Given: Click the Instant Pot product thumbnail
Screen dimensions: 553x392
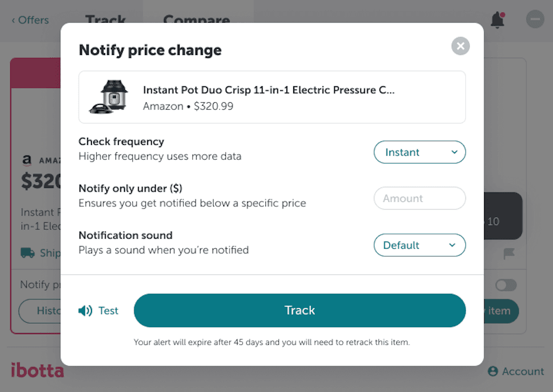Looking at the screenshot, I should (x=110, y=97).
